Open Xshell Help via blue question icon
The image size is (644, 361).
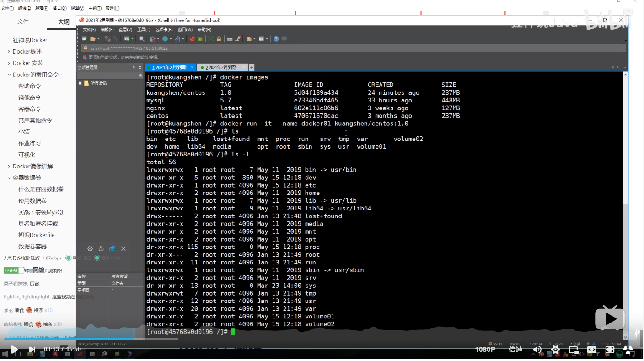pos(276,39)
